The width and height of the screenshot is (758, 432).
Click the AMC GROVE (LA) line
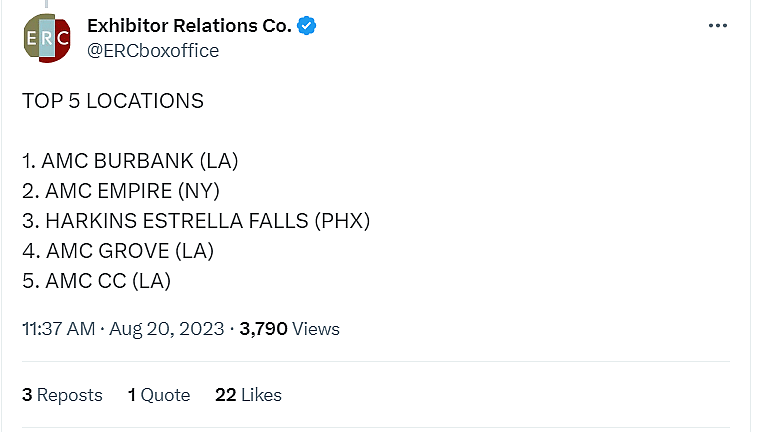118,251
